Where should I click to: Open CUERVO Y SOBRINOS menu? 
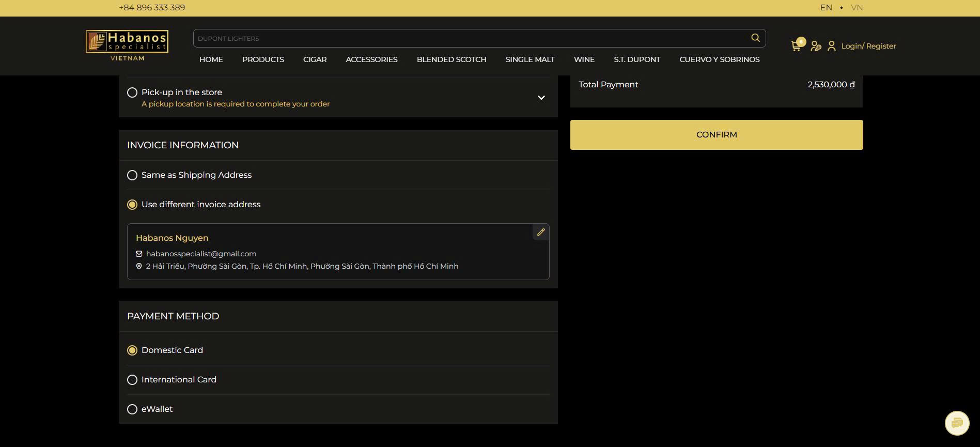(720, 59)
